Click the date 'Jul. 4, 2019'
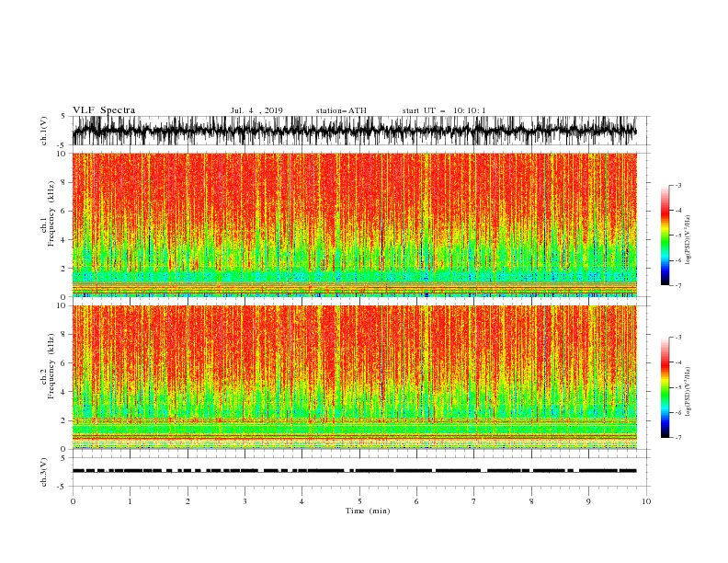Screen dimensions: 728x563 256,110
